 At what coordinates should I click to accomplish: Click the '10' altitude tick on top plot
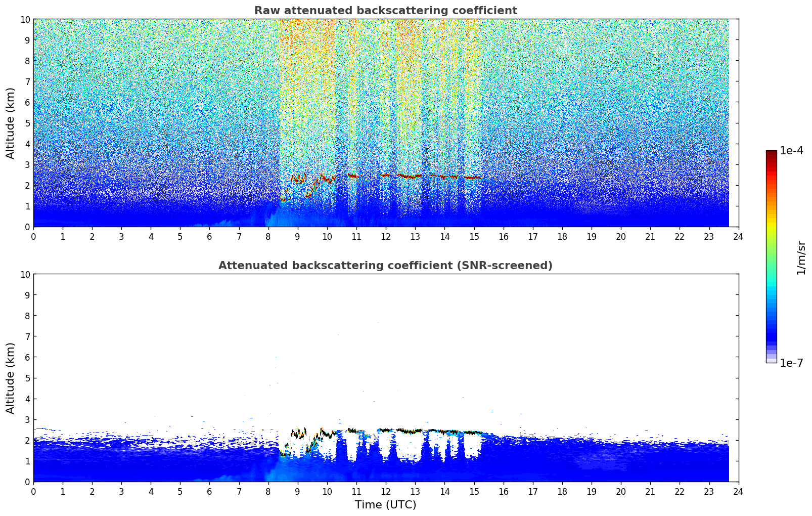click(25, 19)
